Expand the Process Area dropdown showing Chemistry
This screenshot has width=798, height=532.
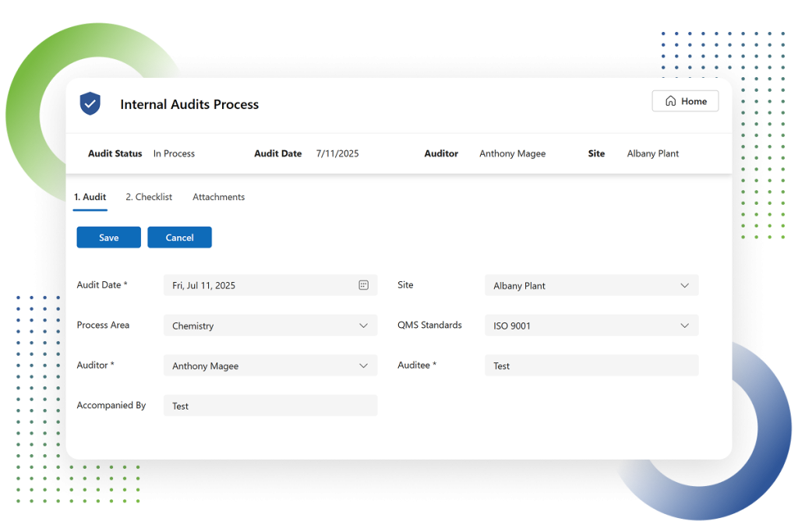[270, 326]
